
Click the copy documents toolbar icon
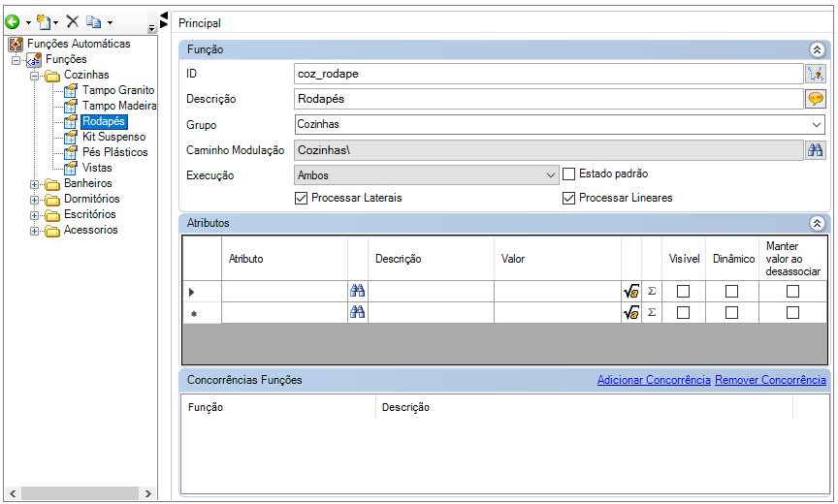coord(94,22)
